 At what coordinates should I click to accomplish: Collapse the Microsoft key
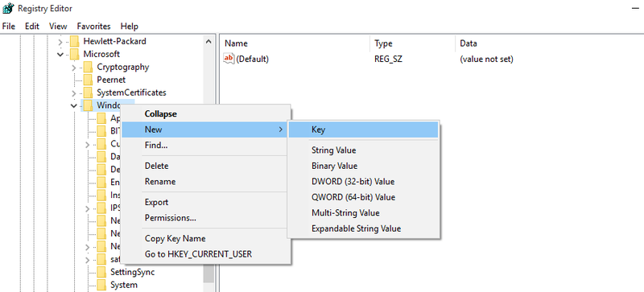tap(60, 54)
